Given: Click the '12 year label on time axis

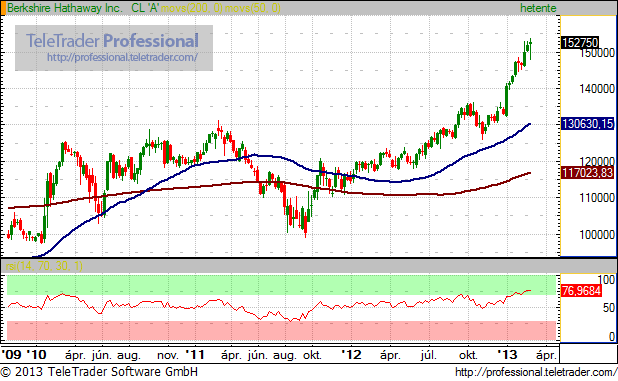Looking at the screenshot, I should 351,355.
